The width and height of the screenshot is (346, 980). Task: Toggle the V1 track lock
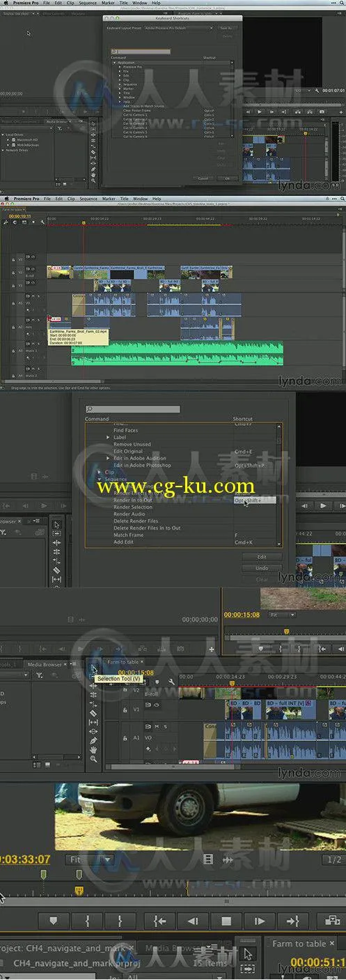point(125,710)
